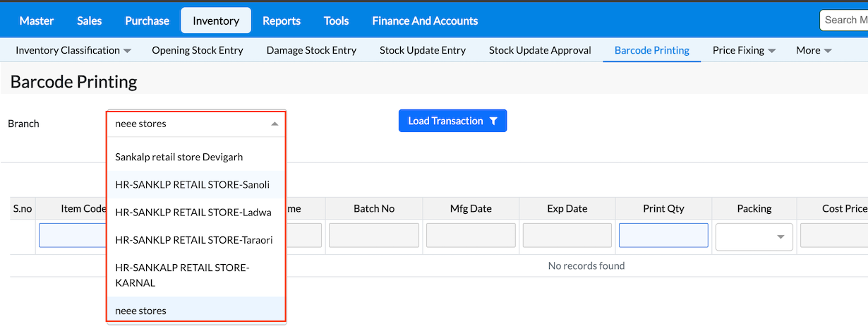Open Damage Stock Entry page
The image size is (868, 329).
[x=311, y=50]
